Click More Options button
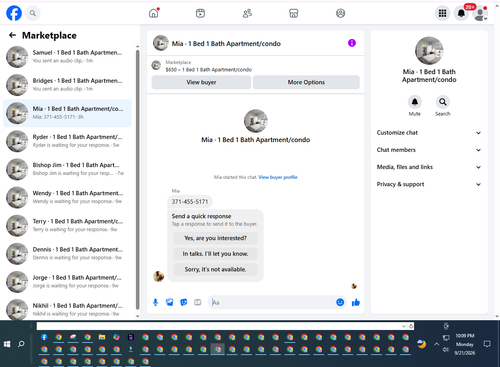The width and height of the screenshot is (500, 367). point(306,82)
